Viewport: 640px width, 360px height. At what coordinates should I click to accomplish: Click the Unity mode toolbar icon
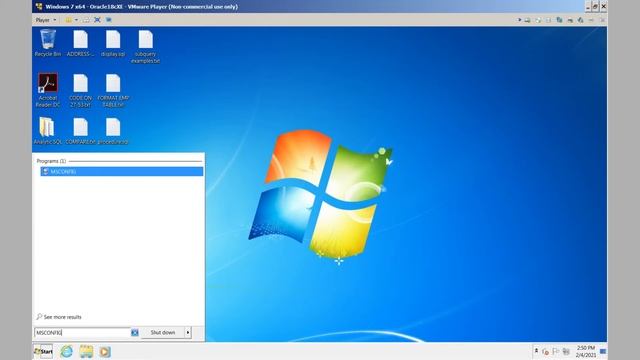pyautogui.click(x=109, y=20)
